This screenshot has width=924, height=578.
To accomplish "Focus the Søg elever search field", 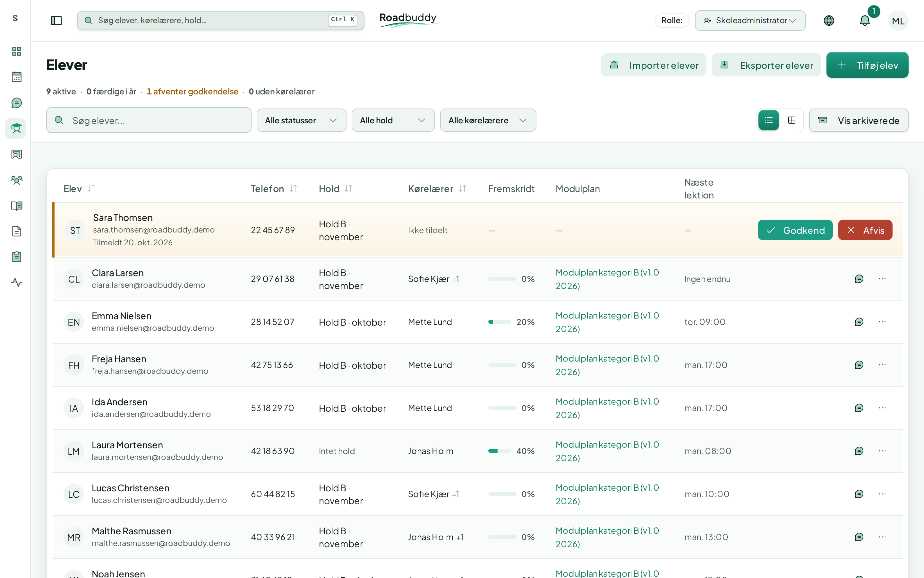I will pos(149,120).
